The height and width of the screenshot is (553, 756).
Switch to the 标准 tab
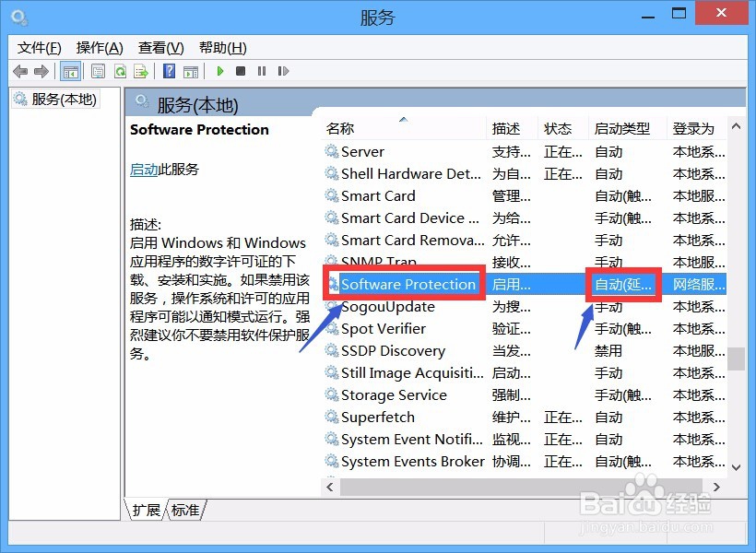pyautogui.click(x=183, y=509)
